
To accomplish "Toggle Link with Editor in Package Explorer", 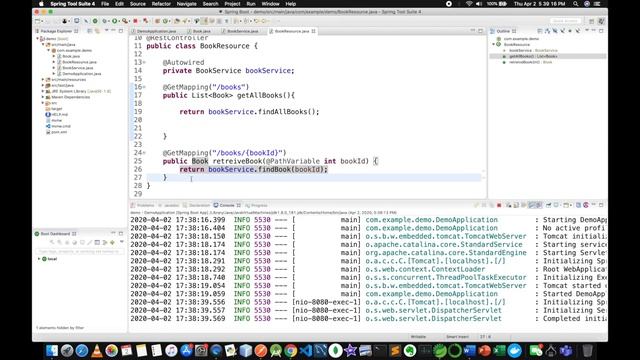I will pyautogui.click(x=97, y=31).
